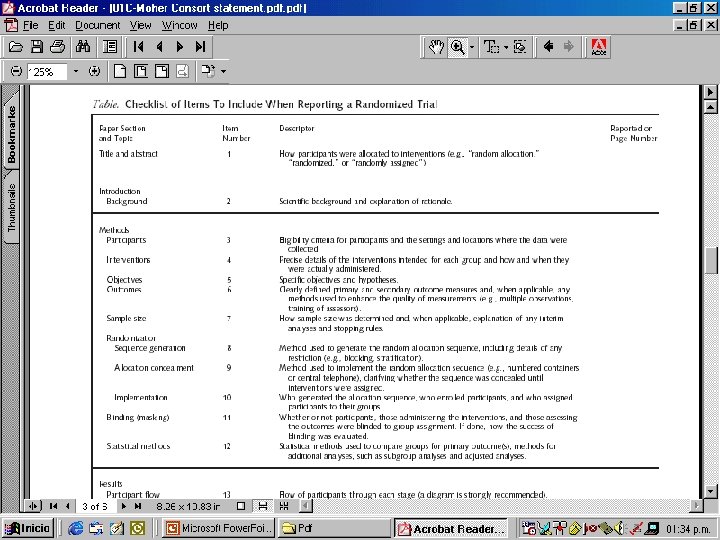Click 'Title and abstract' row text

coord(128,154)
